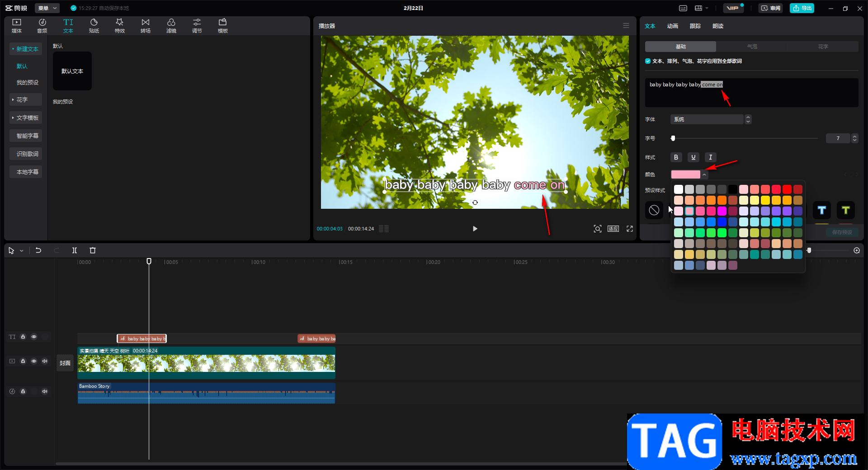The width and height of the screenshot is (868, 470).
Task: Mute the Bamboo Story audio track
Action: coord(45,391)
